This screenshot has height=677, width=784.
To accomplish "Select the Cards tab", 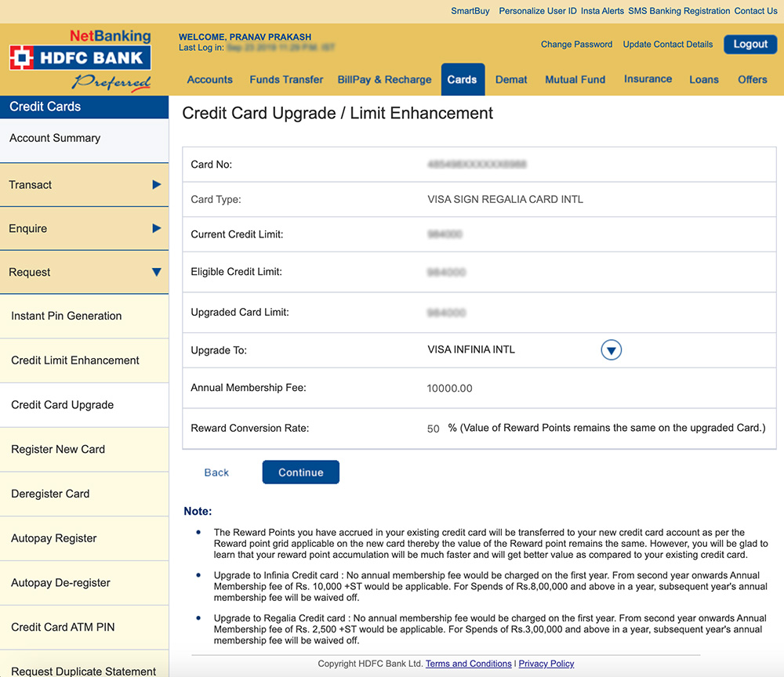I will [463, 79].
